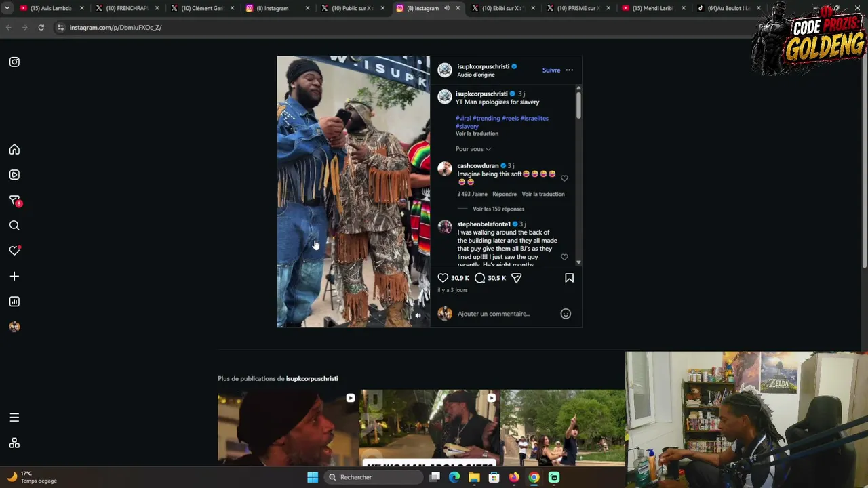Open Microsoft Store from the taskbar
868x488 pixels.
pos(494,477)
